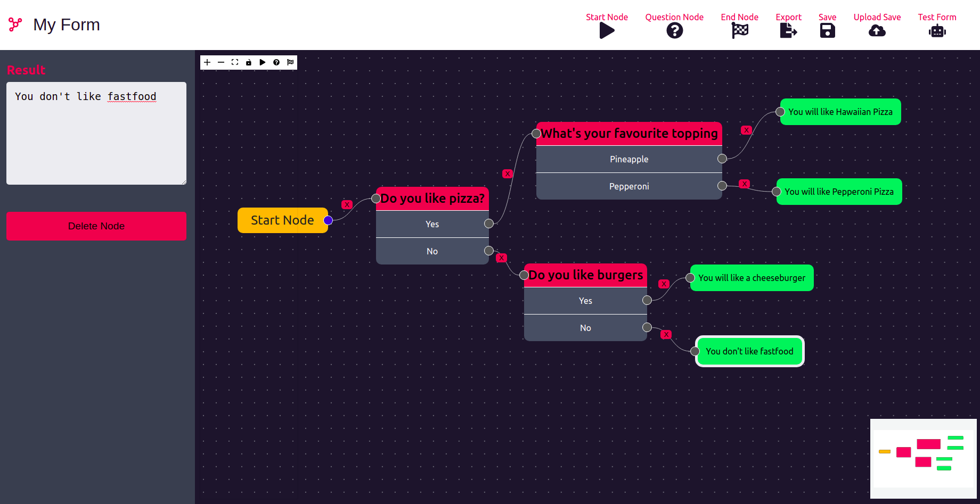
Task: Click the Delete Node button
Action: (x=96, y=226)
